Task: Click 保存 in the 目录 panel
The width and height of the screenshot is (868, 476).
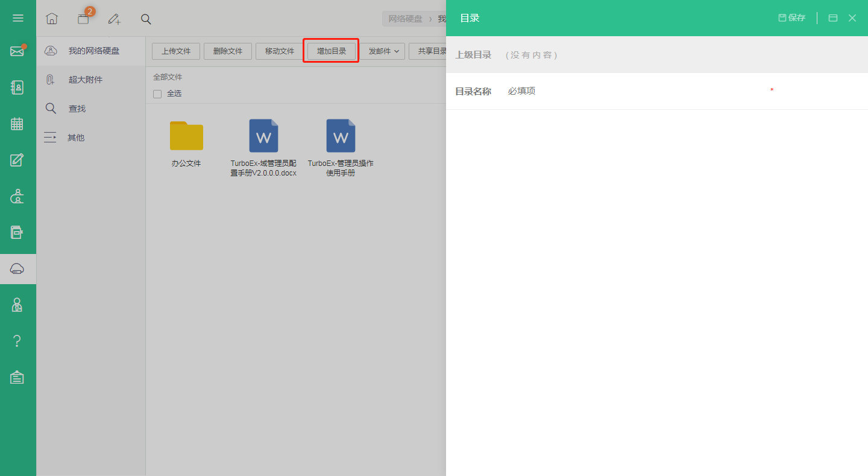Action: 792,18
